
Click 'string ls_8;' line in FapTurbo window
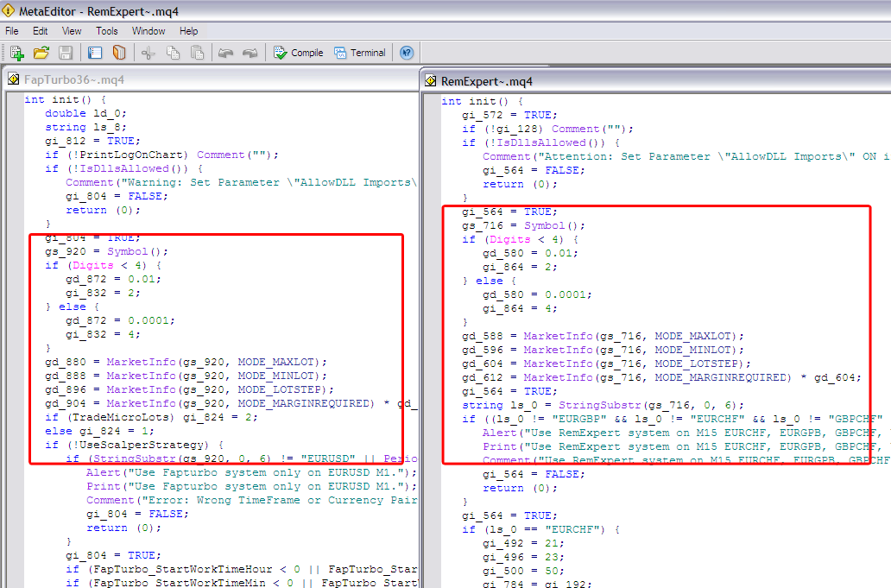pos(85,127)
